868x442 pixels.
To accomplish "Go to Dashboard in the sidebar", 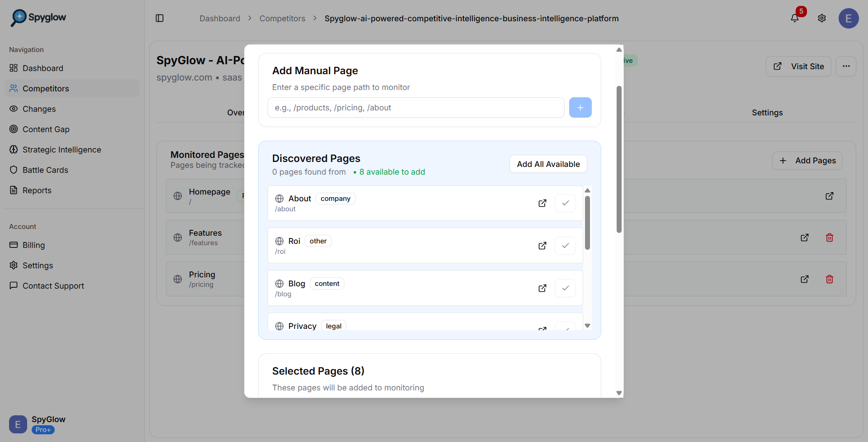I will [x=72, y=68].
